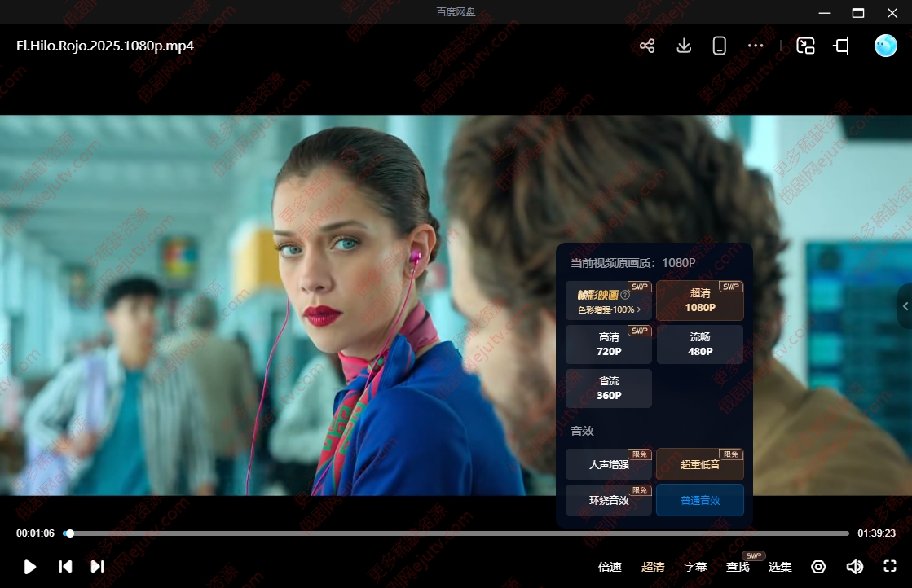Select the 普通音效 normal sound effect

pyautogui.click(x=700, y=500)
